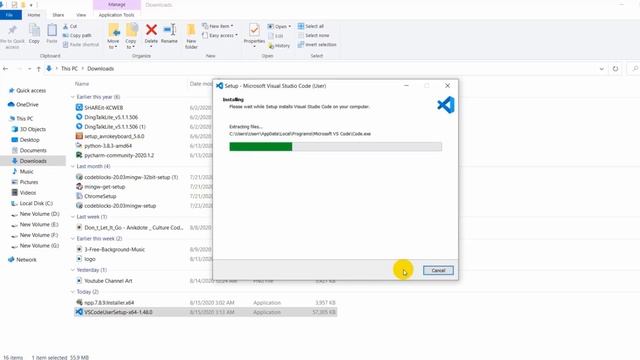Collapse the Yesterday group
640x360 pixels.
(x=73, y=270)
